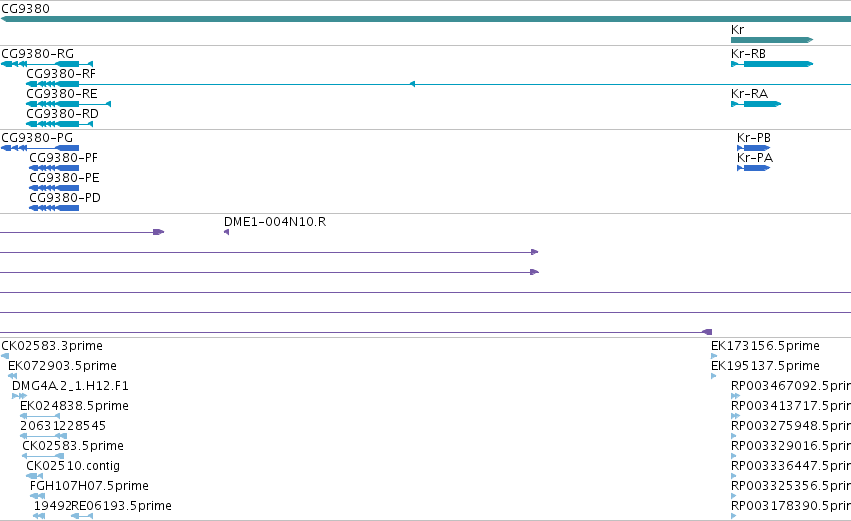Open the CK02583.5prime EST glyph
The height and width of the screenshot is (521, 851).
point(43,456)
